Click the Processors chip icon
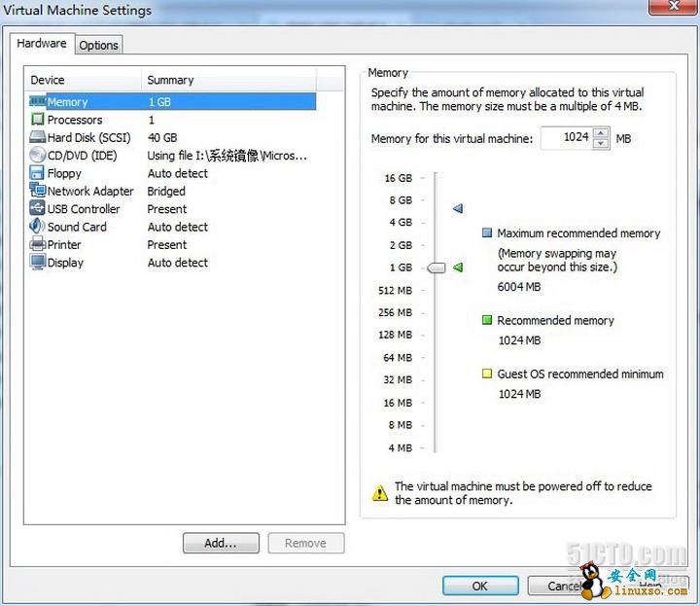Viewport: 700px width, 606px height. tap(38, 120)
